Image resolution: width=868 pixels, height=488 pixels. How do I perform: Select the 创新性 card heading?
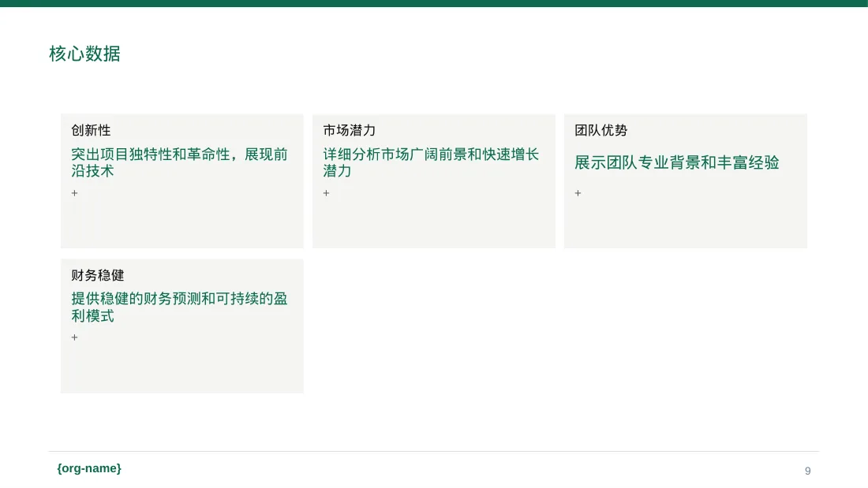pos(91,131)
